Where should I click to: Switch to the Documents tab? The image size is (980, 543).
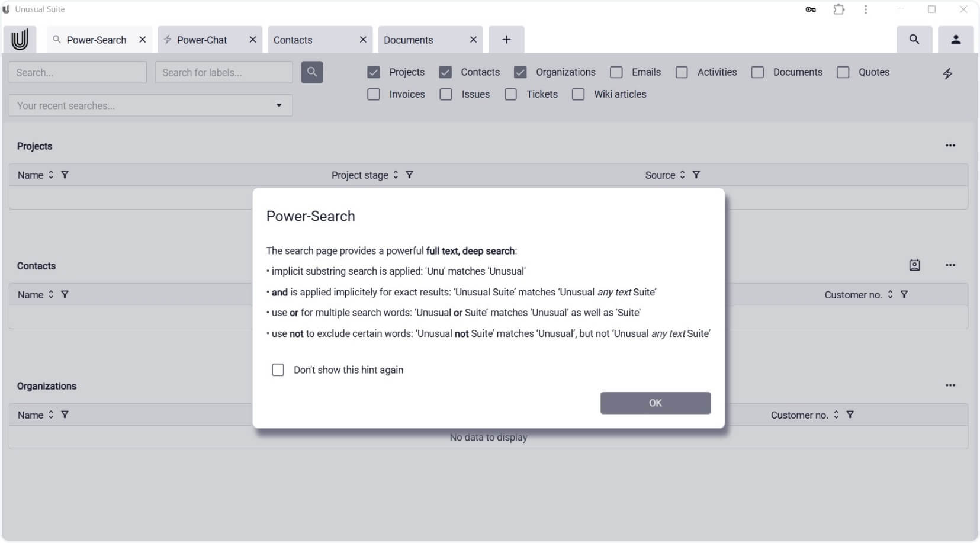pos(409,40)
